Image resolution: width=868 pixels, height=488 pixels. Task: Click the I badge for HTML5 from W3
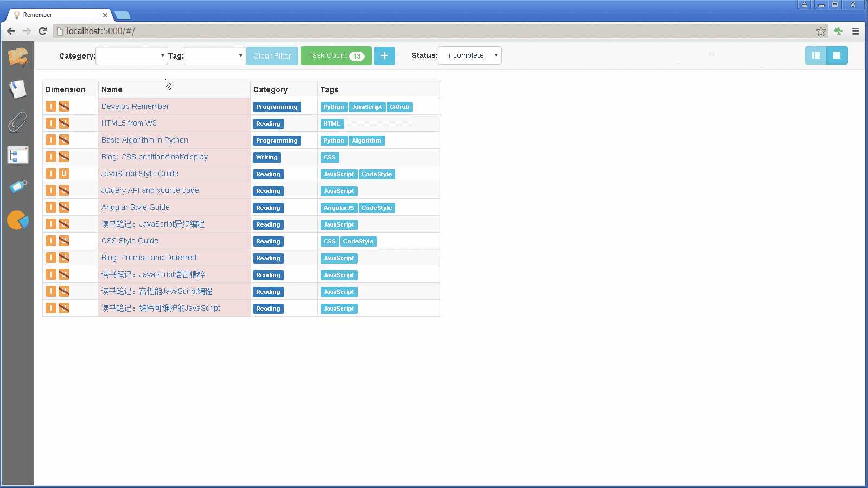pyautogui.click(x=51, y=123)
